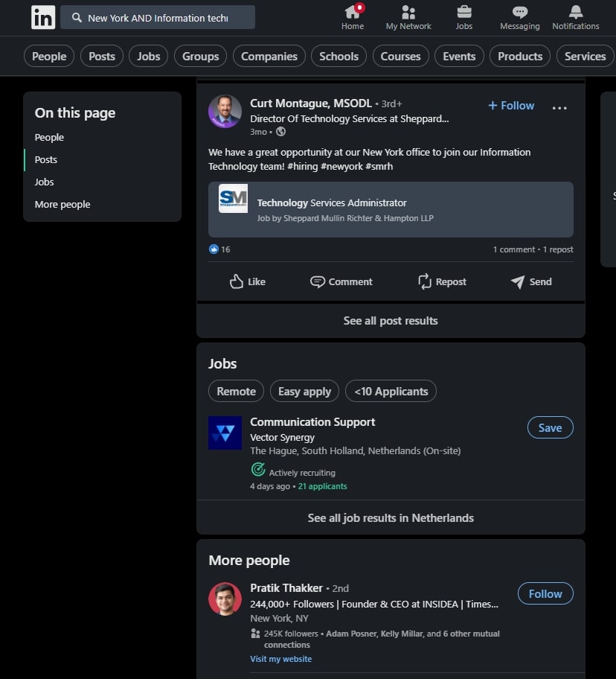Open the Technology Services Administrator job card
This screenshot has height=679, width=616.
(x=391, y=210)
